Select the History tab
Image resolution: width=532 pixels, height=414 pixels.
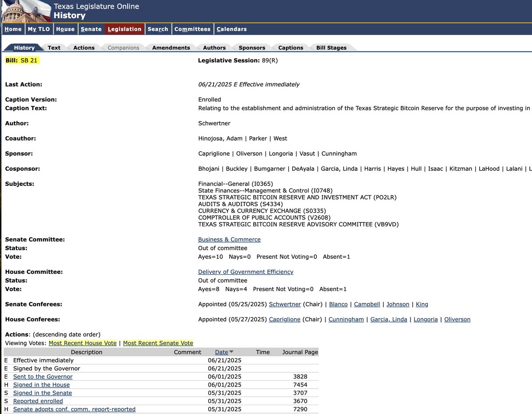pos(24,47)
